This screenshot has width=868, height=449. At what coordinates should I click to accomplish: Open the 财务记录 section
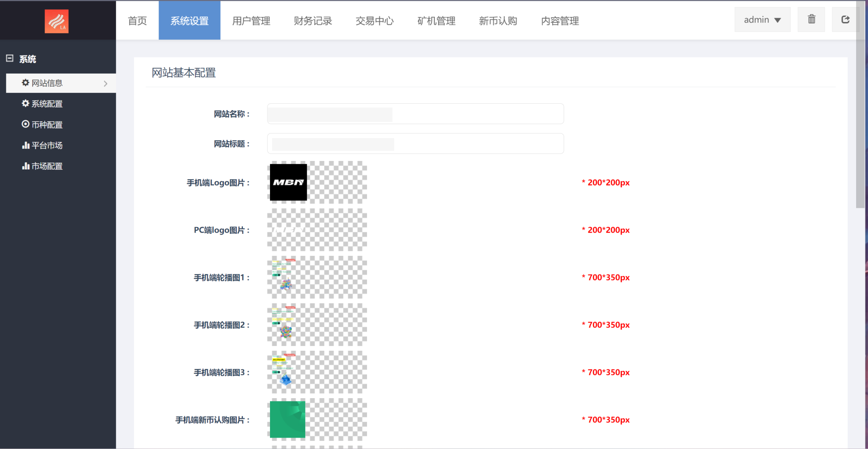(312, 21)
